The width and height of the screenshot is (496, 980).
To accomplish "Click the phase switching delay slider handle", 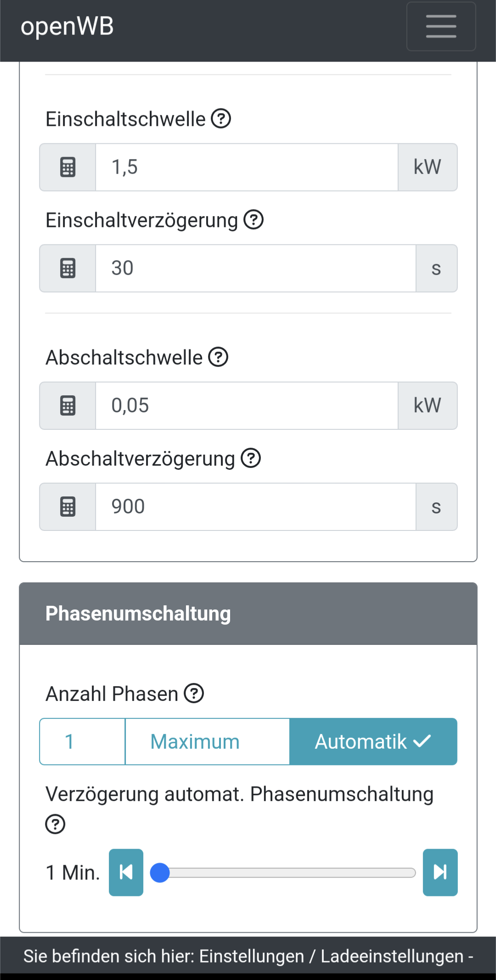I will click(x=160, y=872).
